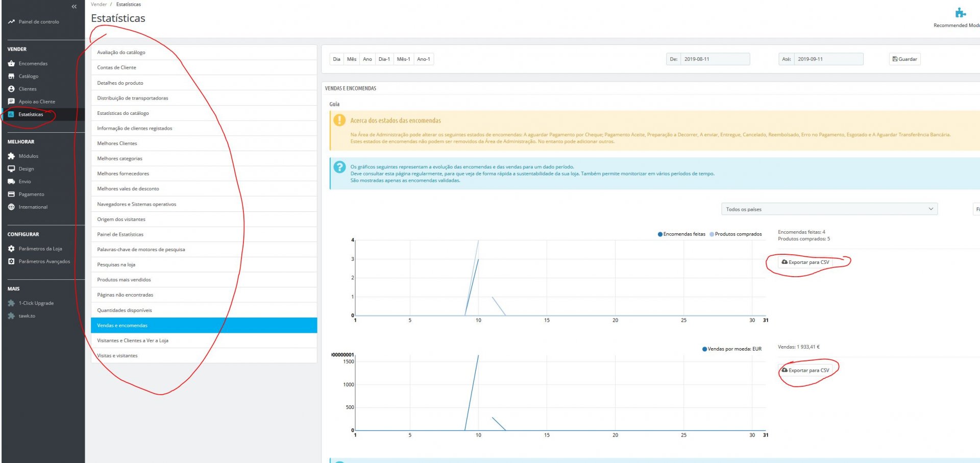This screenshot has height=463, width=980.
Task: Click Parâmetros da Loja gear icon
Action: (x=11, y=249)
